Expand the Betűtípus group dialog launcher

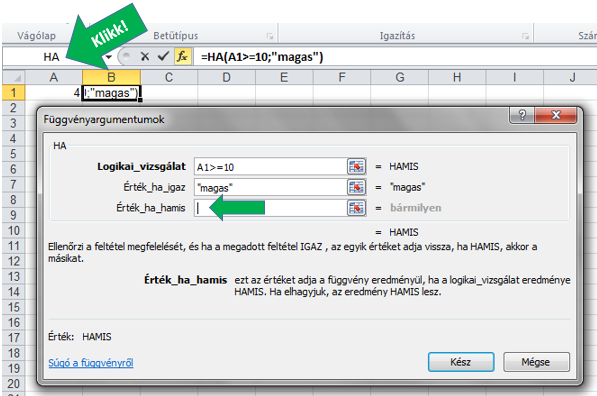[x=270, y=36]
